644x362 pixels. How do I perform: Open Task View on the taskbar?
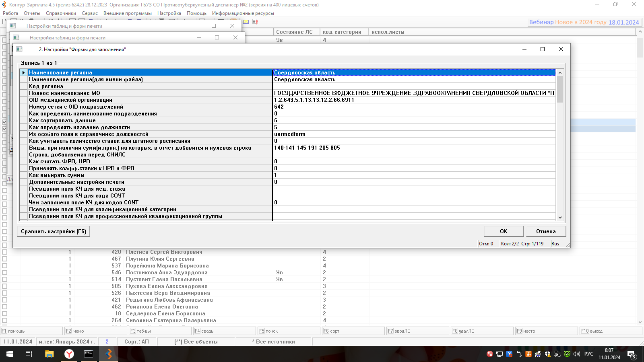(x=29, y=354)
